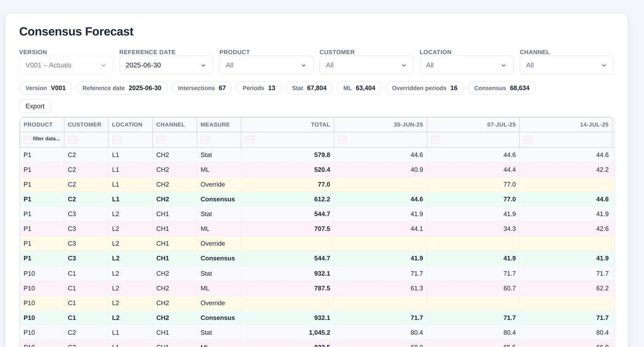This screenshot has height=347, width=644.
Task: Click the Overridden periods 16 chip
Action: pyautogui.click(x=425, y=88)
